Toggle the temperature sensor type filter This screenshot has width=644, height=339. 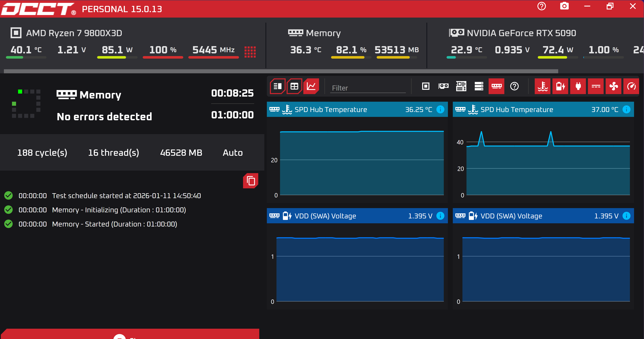coord(542,86)
